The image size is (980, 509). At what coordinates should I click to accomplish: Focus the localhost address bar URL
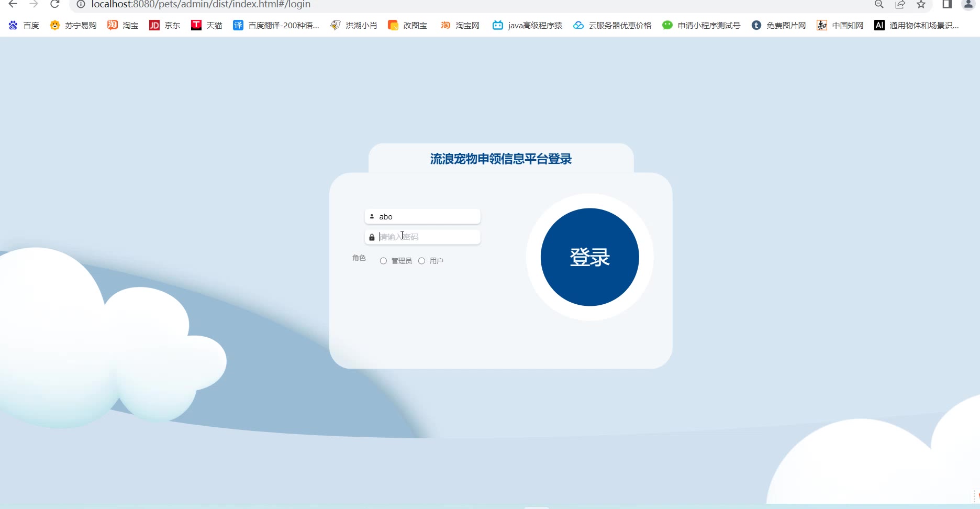[201, 4]
